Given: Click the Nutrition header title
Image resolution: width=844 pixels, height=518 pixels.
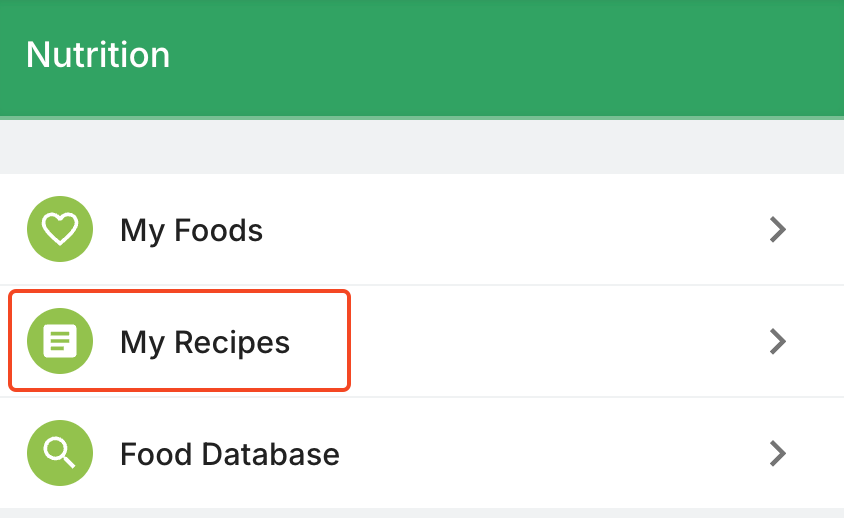Looking at the screenshot, I should (98, 55).
